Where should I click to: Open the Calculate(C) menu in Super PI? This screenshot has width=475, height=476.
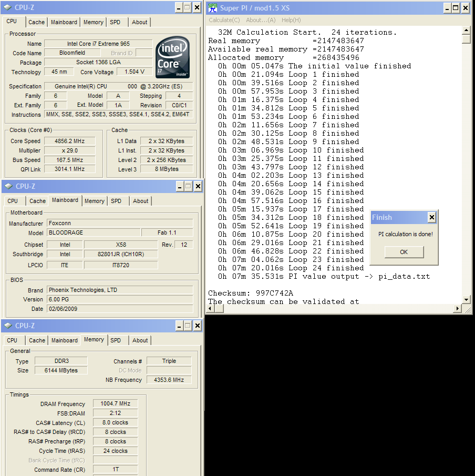224,20
